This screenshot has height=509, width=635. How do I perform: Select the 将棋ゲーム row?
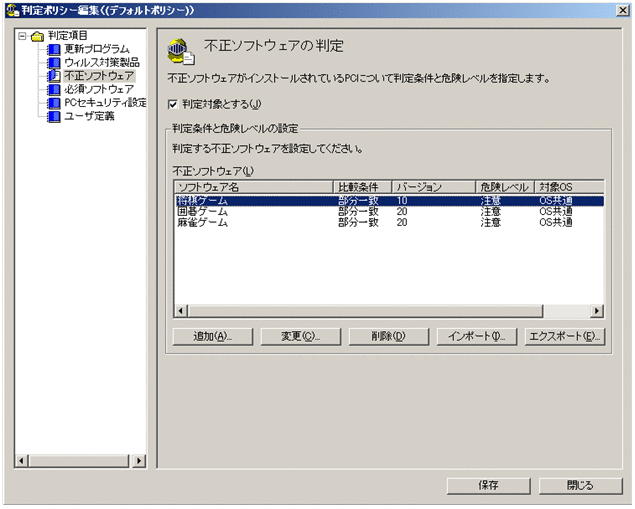point(390,201)
